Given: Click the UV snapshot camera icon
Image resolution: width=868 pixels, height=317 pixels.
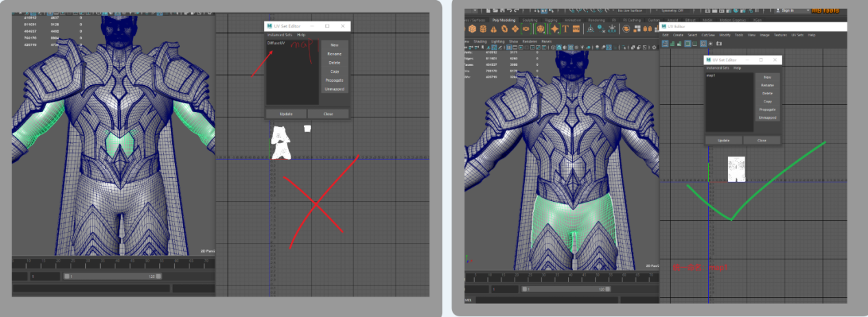Looking at the screenshot, I should pos(719,43).
